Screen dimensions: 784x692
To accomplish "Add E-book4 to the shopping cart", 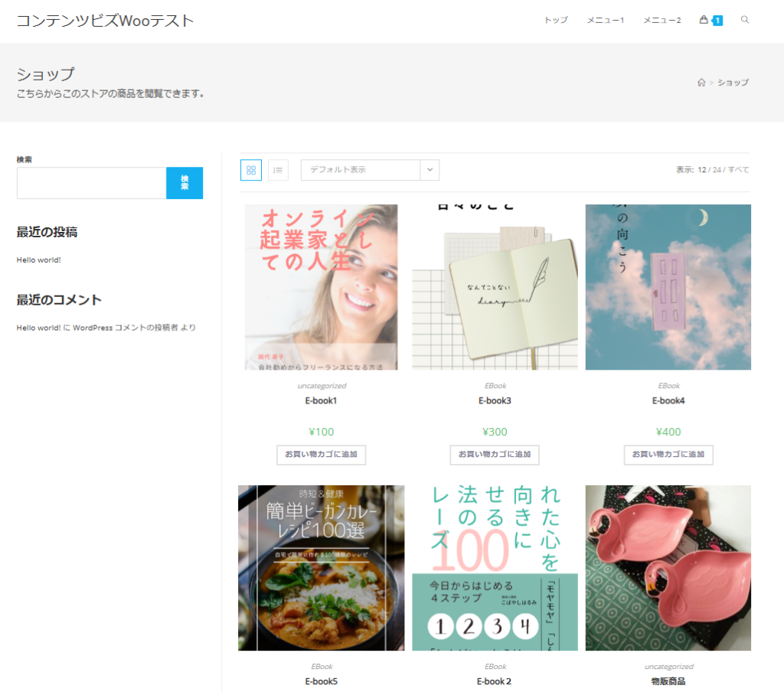I will 668,455.
